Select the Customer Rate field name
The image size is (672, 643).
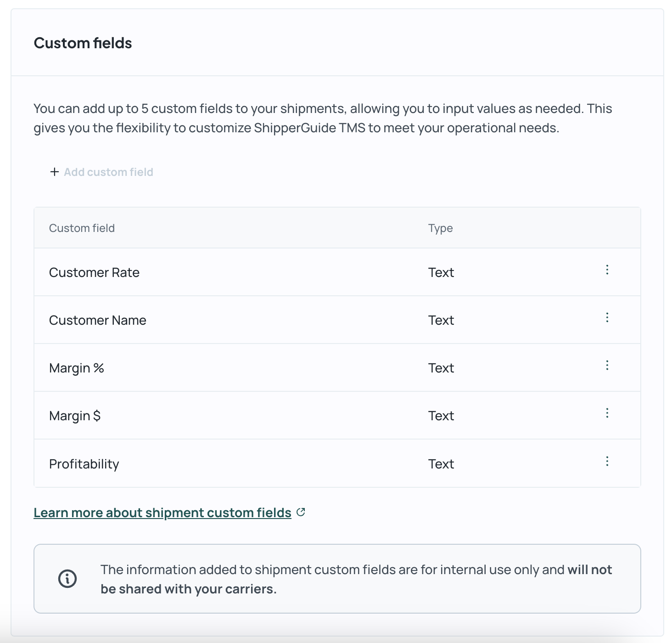coord(94,272)
